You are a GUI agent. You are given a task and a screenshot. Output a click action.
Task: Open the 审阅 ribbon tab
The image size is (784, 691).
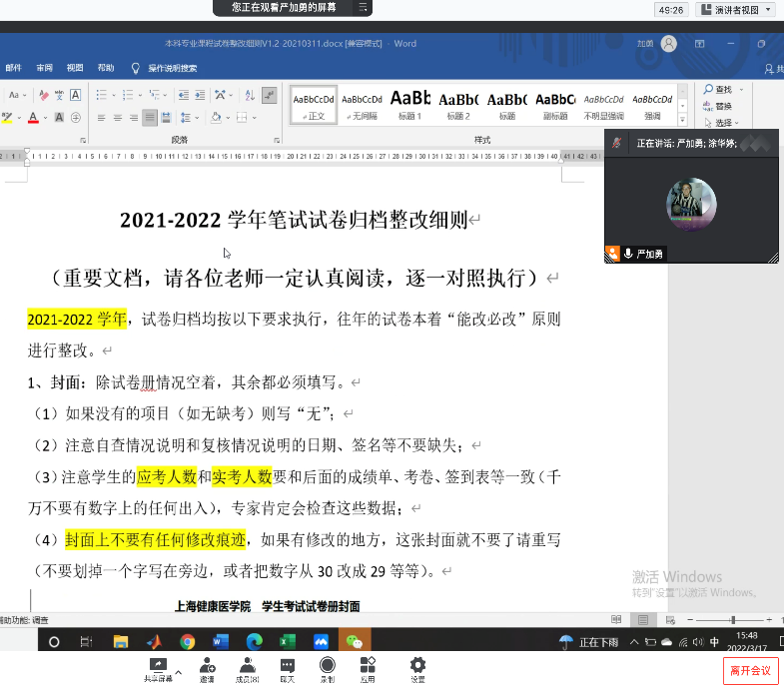(x=44, y=68)
